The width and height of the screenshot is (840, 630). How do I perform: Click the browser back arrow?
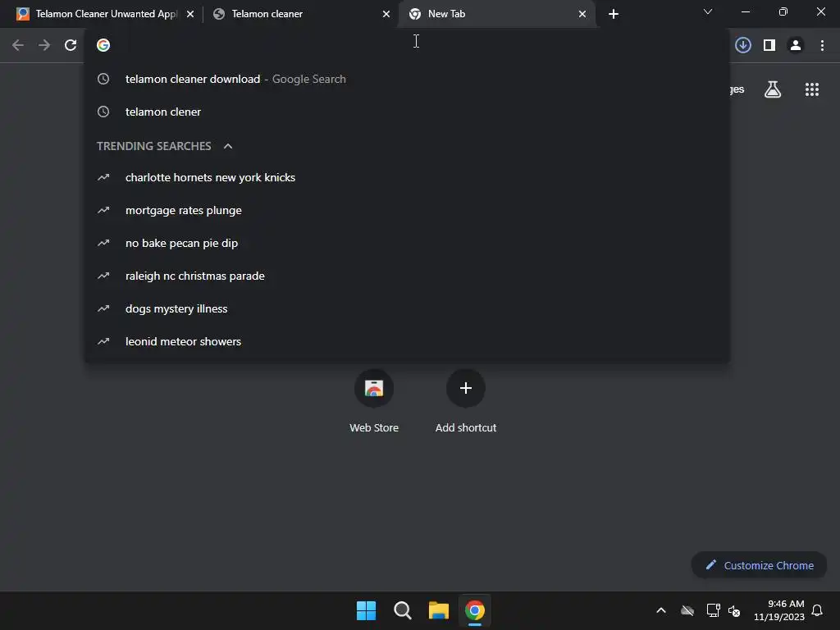(x=18, y=46)
